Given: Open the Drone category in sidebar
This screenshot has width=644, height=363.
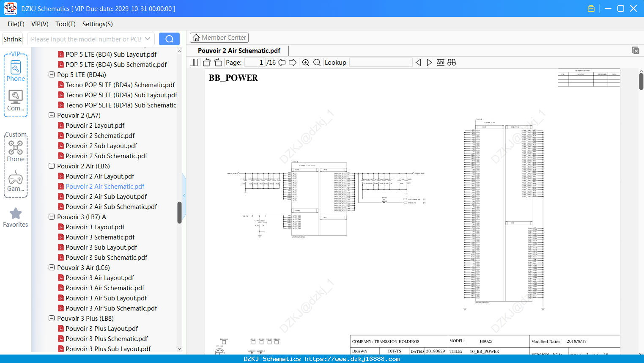Looking at the screenshot, I should pyautogui.click(x=16, y=151).
